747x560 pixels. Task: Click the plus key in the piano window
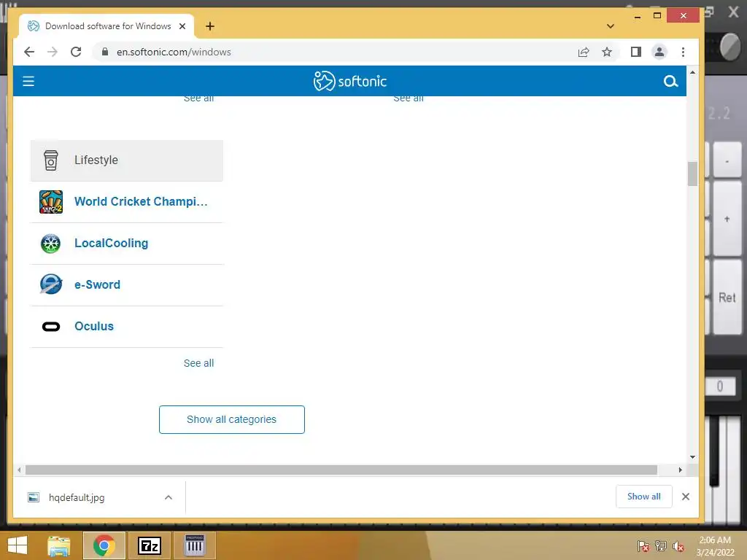click(x=727, y=219)
